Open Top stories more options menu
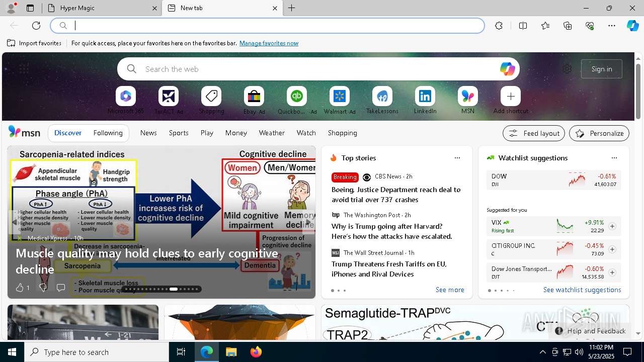Image resolution: width=644 pixels, height=362 pixels. click(x=457, y=158)
